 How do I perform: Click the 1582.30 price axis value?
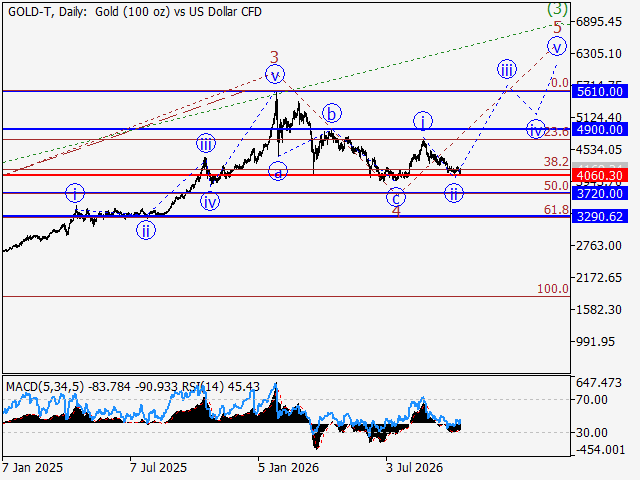pyautogui.click(x=599, y=310)
